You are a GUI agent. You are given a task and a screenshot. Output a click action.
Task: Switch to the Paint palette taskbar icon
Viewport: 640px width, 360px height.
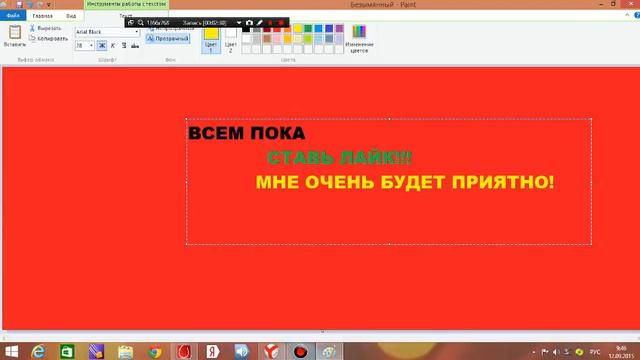coord(329,351)
